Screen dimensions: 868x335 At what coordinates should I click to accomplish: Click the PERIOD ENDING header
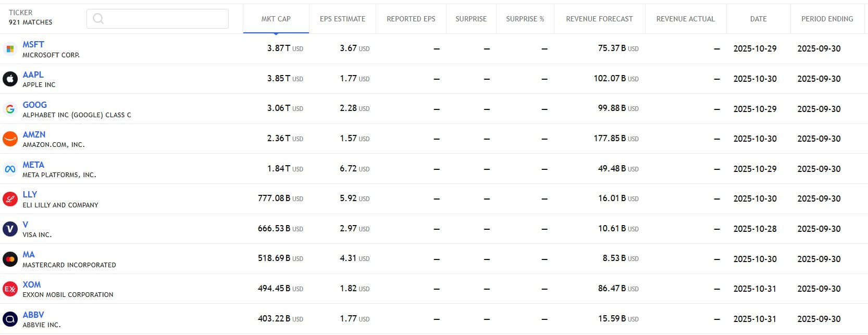point(827,19)
